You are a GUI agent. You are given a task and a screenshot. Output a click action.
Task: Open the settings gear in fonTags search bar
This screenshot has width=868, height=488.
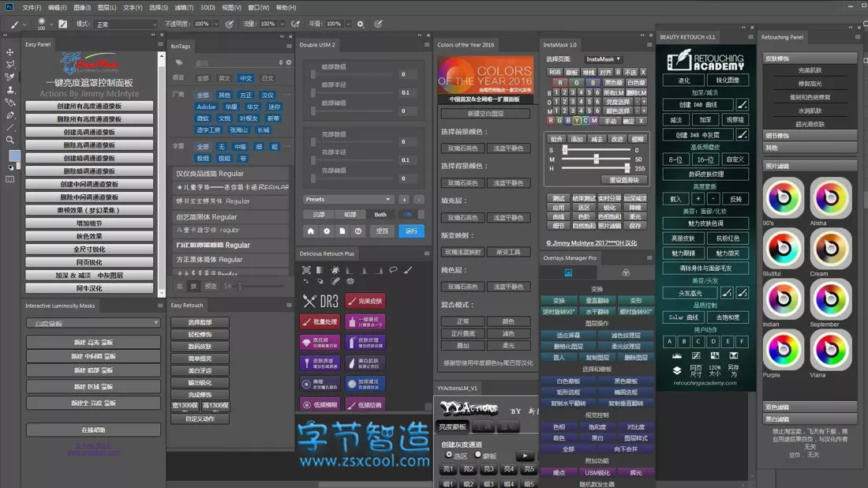288,62
